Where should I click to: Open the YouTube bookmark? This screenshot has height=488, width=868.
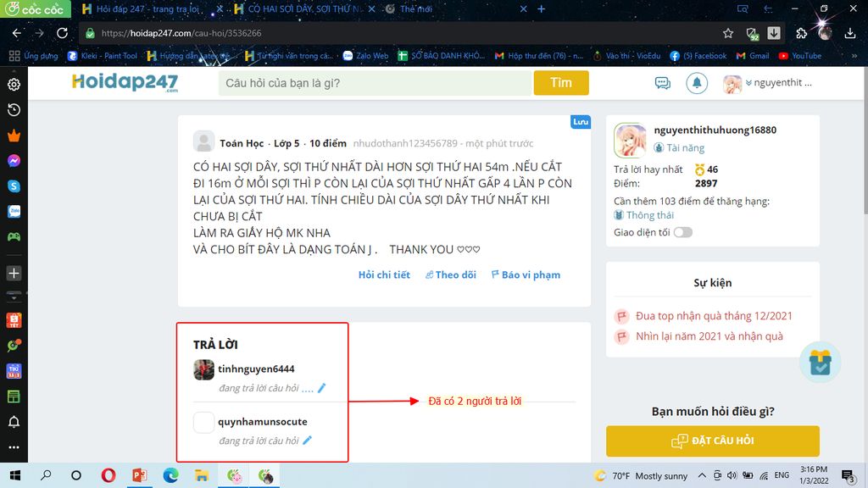click(x=800, y=56)
